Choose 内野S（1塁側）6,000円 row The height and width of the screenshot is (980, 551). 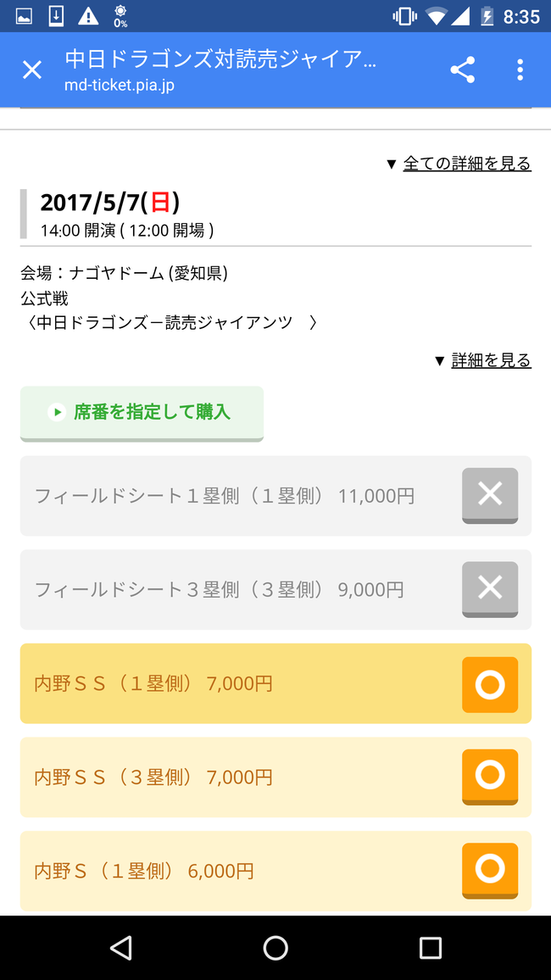tap(275, 871)
